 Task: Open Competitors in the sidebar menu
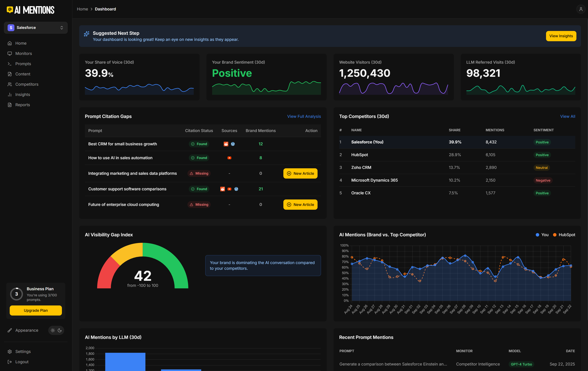pyautogui.click(x=27, y=84)
